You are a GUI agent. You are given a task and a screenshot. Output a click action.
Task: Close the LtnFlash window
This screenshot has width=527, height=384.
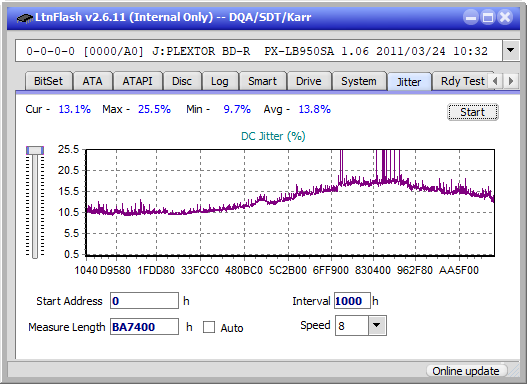pyautogui.click(x=505, y=17)
